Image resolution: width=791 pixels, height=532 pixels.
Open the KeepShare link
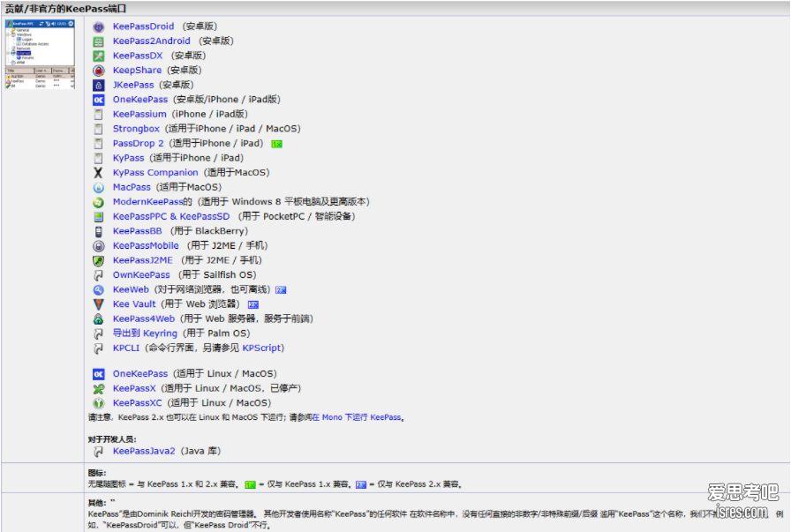[137, 70]
